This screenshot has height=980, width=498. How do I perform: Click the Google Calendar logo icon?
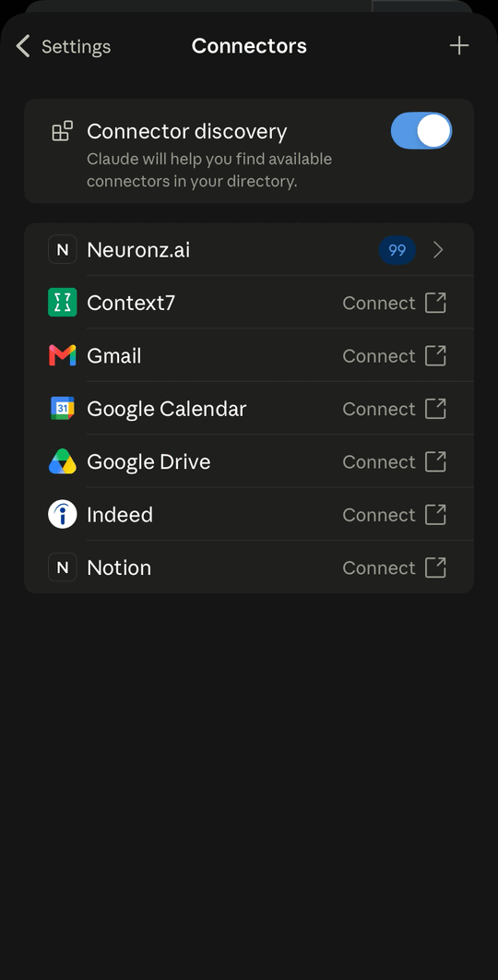coord(63,408)
